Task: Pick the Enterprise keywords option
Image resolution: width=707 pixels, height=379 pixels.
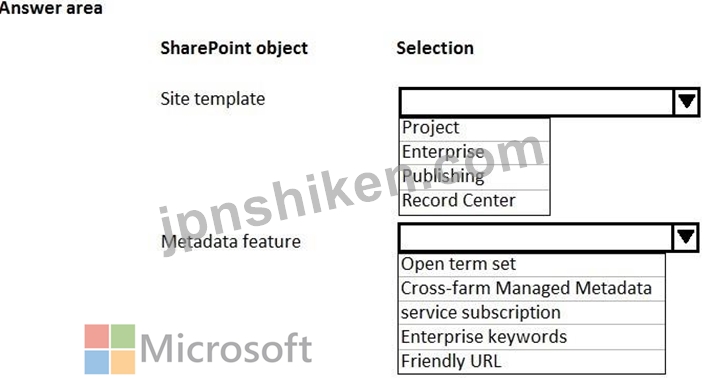Action: click(532, 337)
